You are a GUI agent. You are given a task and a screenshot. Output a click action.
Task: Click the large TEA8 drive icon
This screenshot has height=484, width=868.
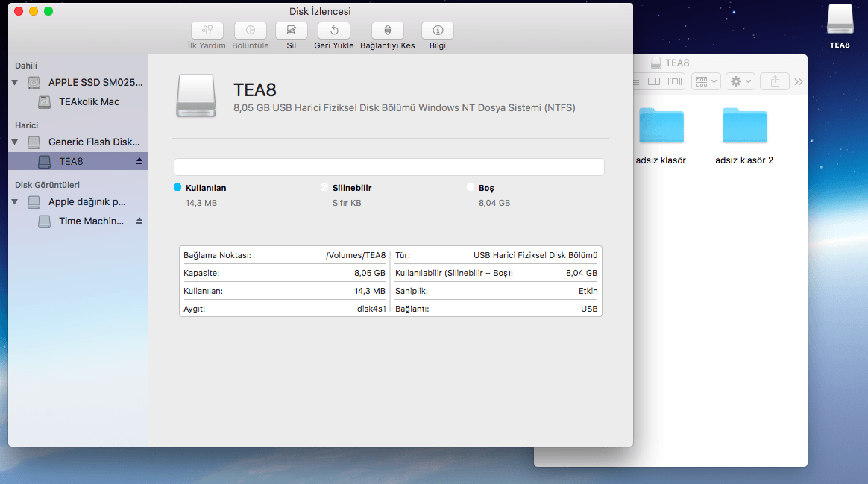196,95
